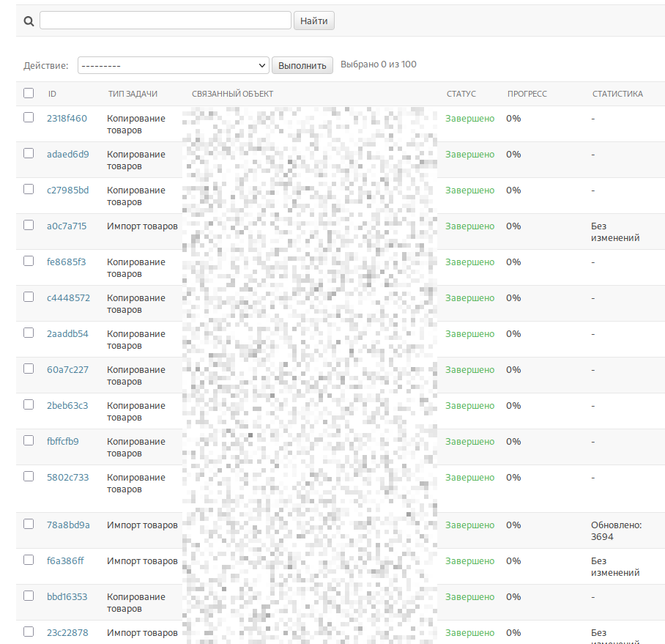665x644 pixels.
Task: Sort by the ПРОГРЕСС column header
Action: 527,94
